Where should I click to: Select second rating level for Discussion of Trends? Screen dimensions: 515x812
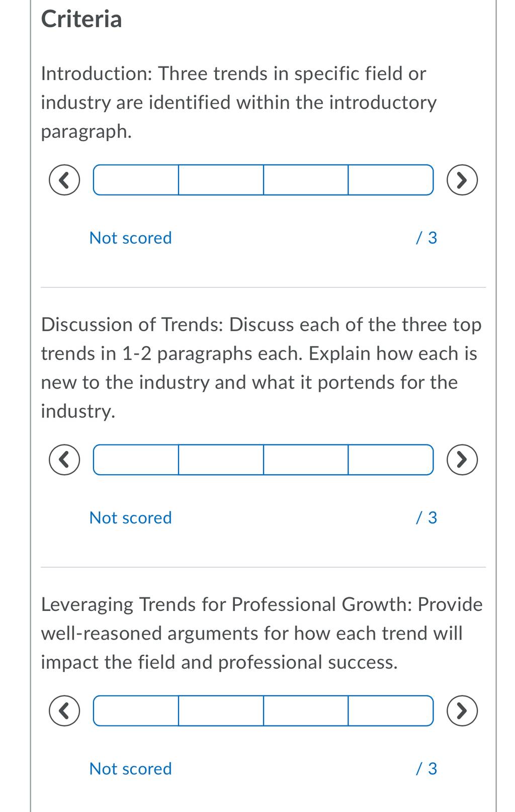tap(221, 460)
